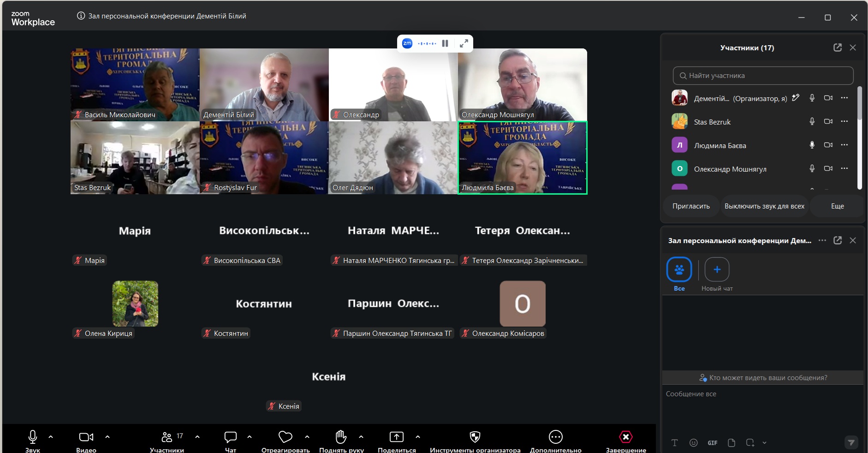Open the Еще button in participants panel

point(837,206)
